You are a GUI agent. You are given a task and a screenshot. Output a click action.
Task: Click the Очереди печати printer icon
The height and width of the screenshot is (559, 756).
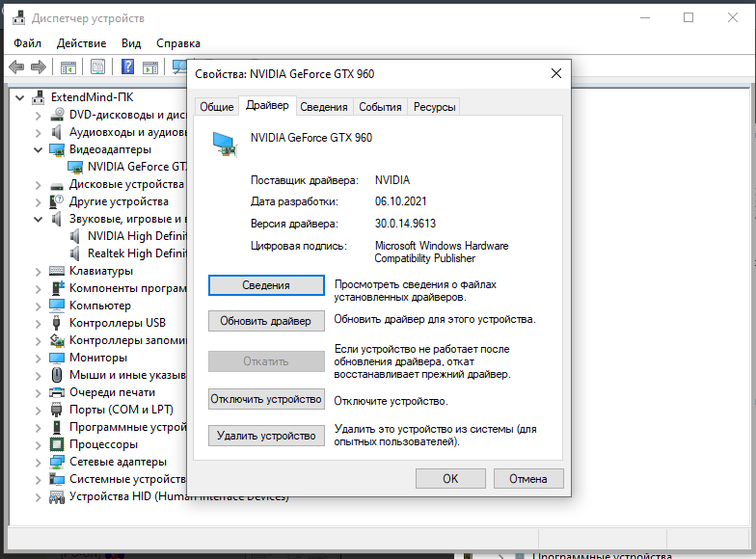click(x=57, y=392)
